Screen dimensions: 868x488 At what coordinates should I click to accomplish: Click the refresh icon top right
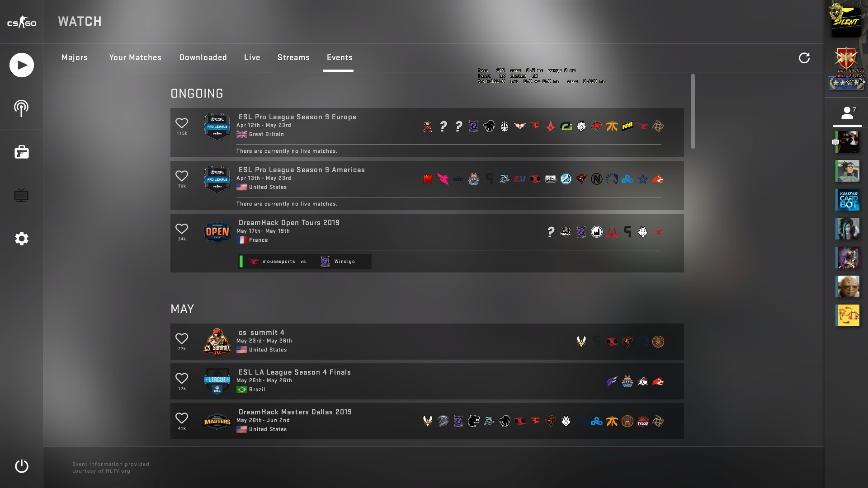(804, 58)
